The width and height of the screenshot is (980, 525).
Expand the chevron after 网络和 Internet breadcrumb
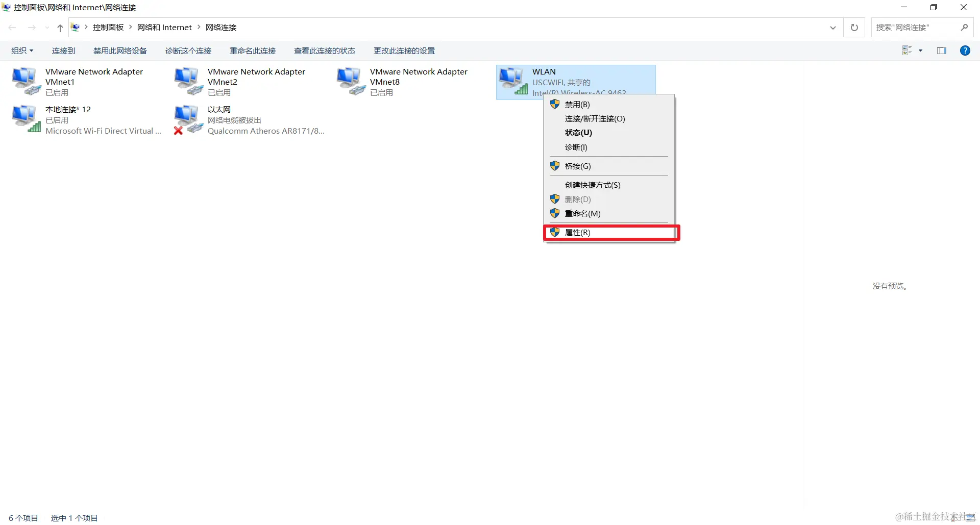[199, 28]
